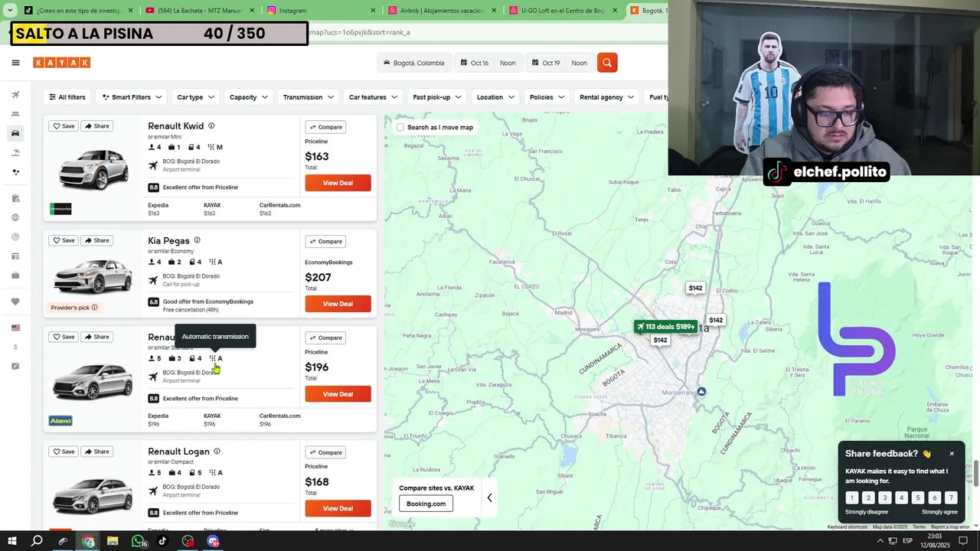Expand Policies filter dropdown
This screenshot has width=980, height=551.
coord(546,97)
